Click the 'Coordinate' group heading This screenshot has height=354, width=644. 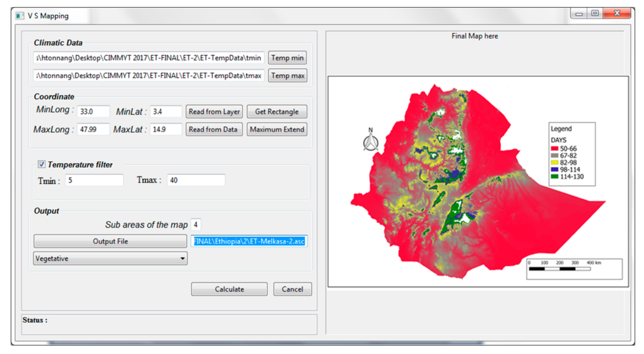pyautogui.click(x=54, y=97)
